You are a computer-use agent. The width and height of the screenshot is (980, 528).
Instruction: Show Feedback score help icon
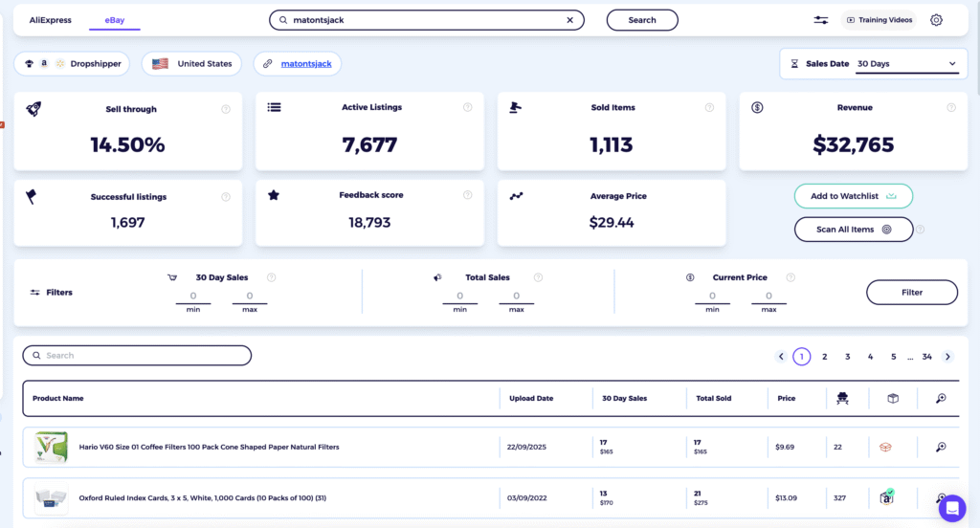click(x=467, y=195)
